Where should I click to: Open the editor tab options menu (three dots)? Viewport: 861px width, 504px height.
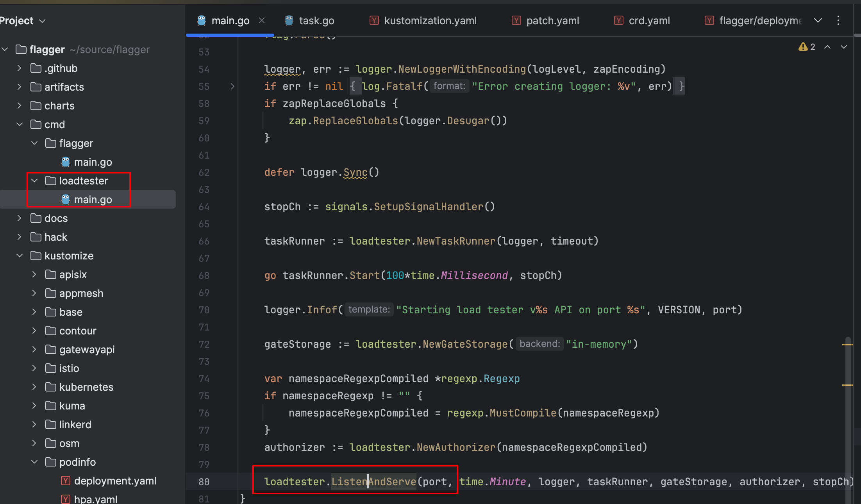tap(838, 20)
